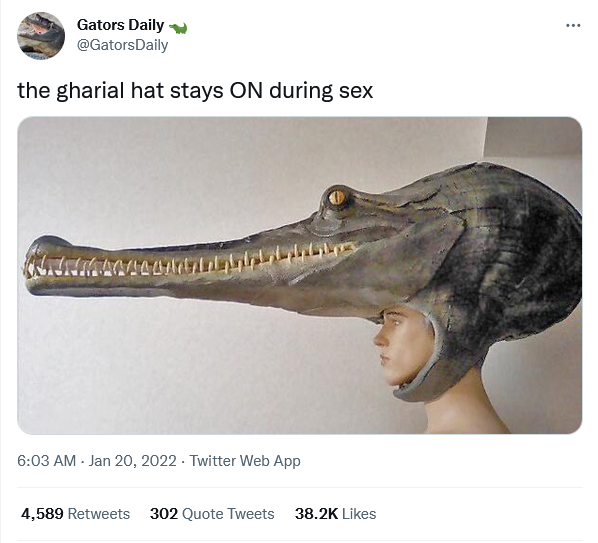
Task: View the Likes list
Action: coord(335,514)
